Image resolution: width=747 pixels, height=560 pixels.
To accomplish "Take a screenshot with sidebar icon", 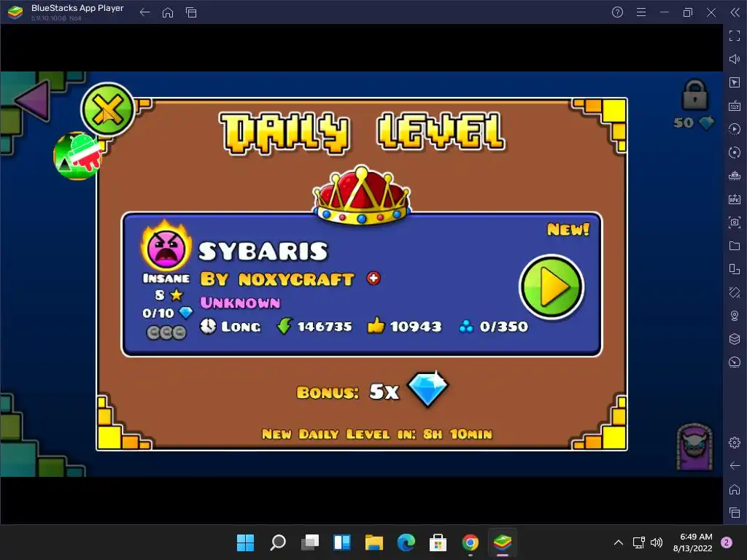I will 735,222.
